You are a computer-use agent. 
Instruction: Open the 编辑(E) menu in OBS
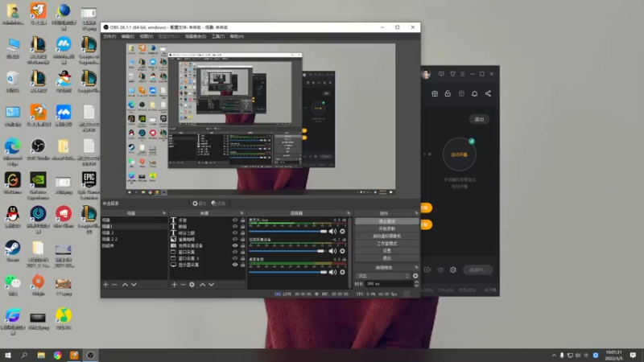(128, 36)
